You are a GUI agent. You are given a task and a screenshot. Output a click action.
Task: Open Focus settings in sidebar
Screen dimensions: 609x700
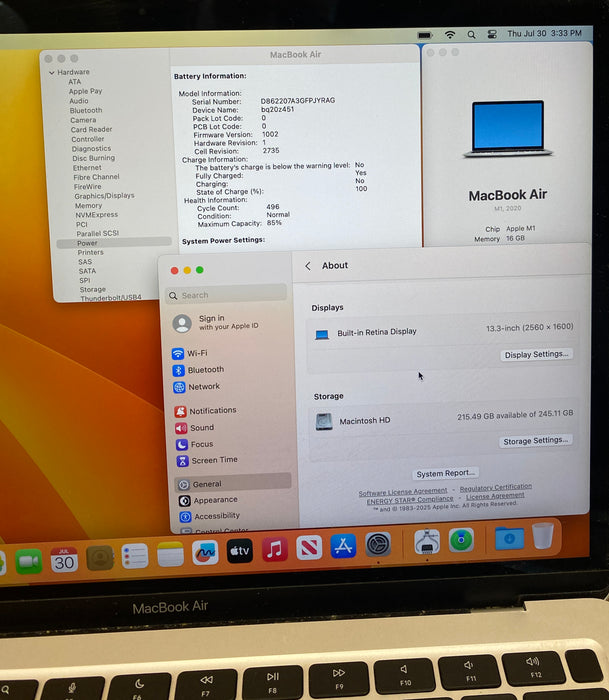point(194,444)
